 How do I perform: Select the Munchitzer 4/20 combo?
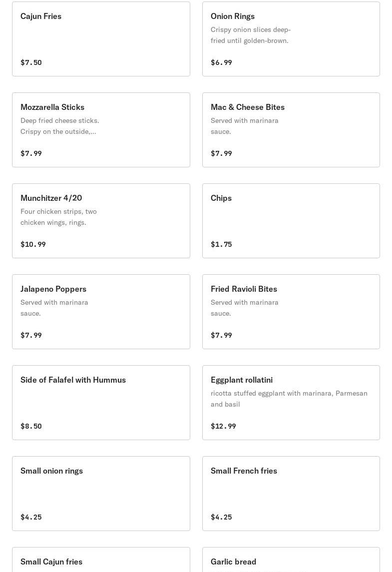click(x=101, y=221)
